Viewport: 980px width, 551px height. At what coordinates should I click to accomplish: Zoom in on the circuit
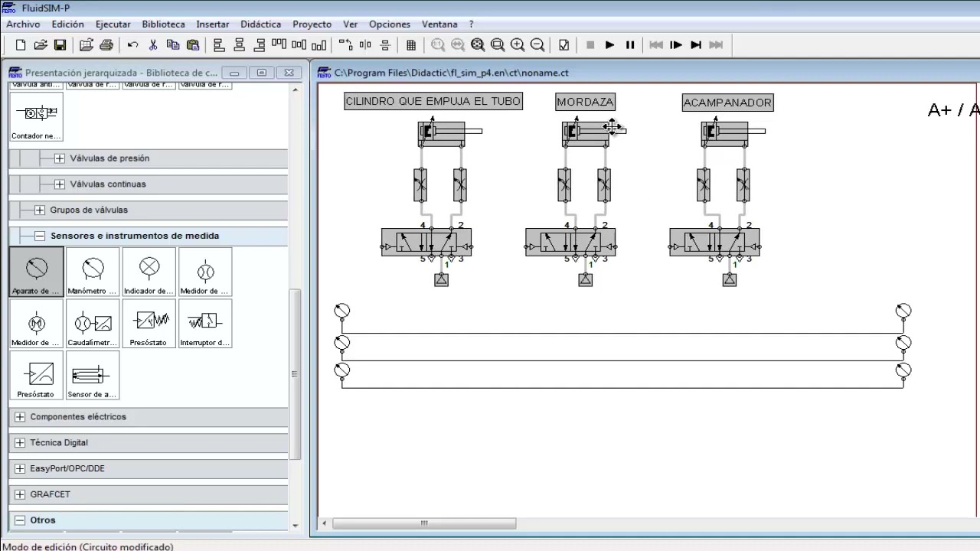518,45
